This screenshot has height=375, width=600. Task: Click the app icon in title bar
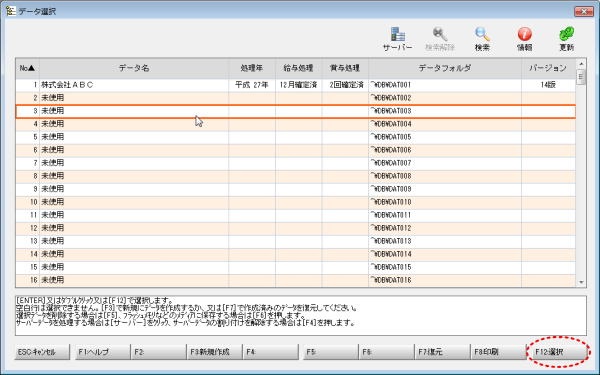[x=10, y=11]
